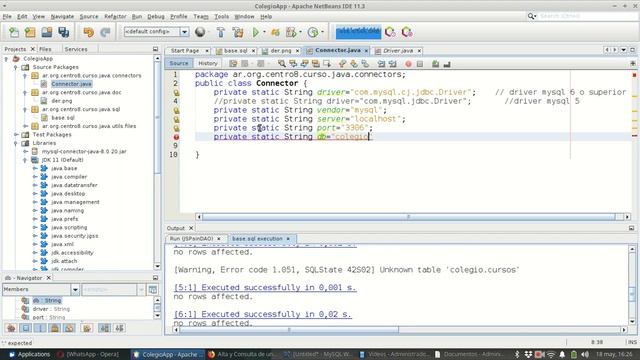This screenshot has width=640, height=360.
Task: Switch to the base.sql editor tab
Action: tap(236, 51)
